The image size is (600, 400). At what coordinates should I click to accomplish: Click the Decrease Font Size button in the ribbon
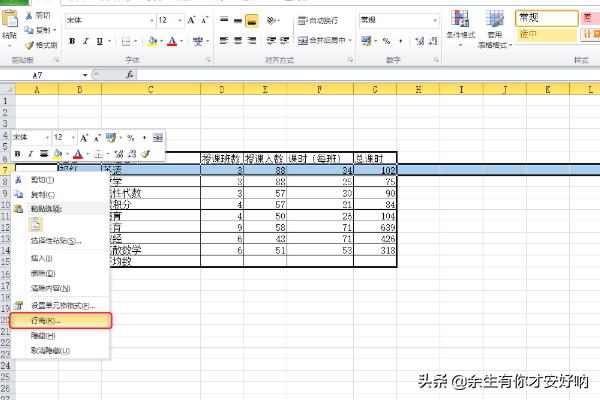click(205, 20)
